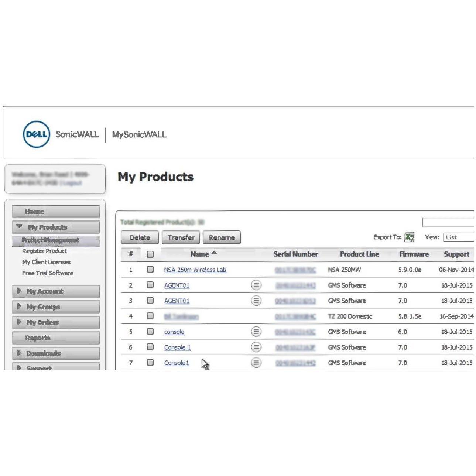Select Register Product in the sidebar

44,251
